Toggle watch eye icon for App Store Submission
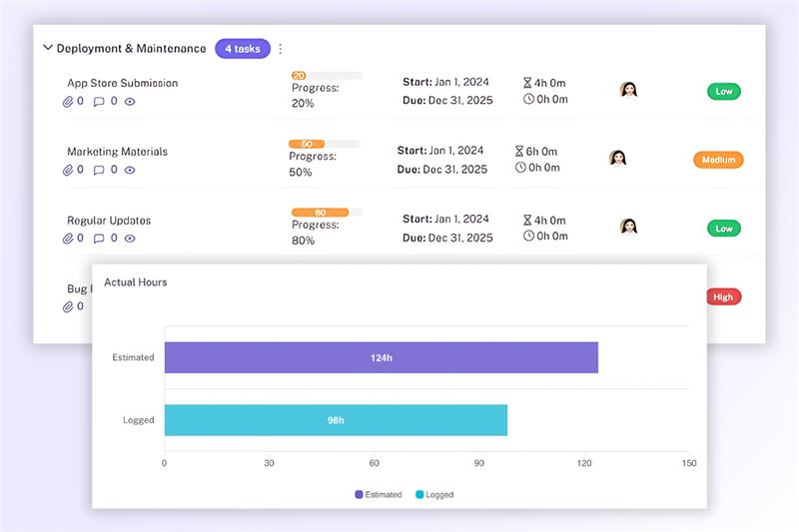The width and height of the screenshot is (799, 532). pos(130,101)
